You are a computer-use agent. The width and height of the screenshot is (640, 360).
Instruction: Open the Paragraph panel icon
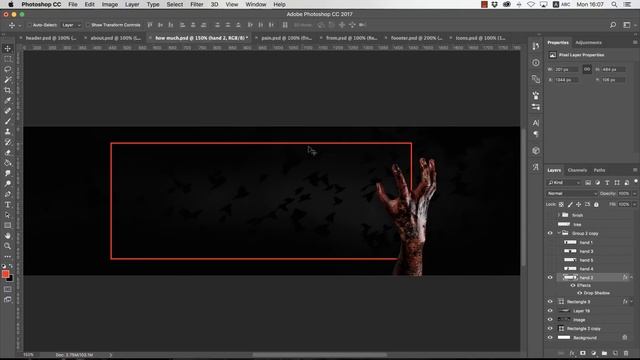click(x=536, y=134)
